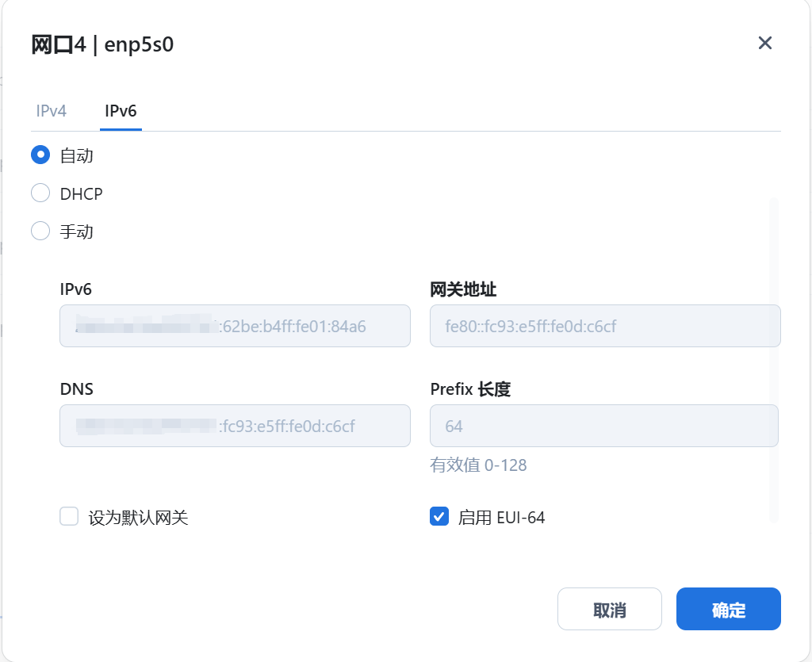Click the Prefix 长度 field label
The width and height of the screenshot is (812, 662).
click(x=470, y=389)
